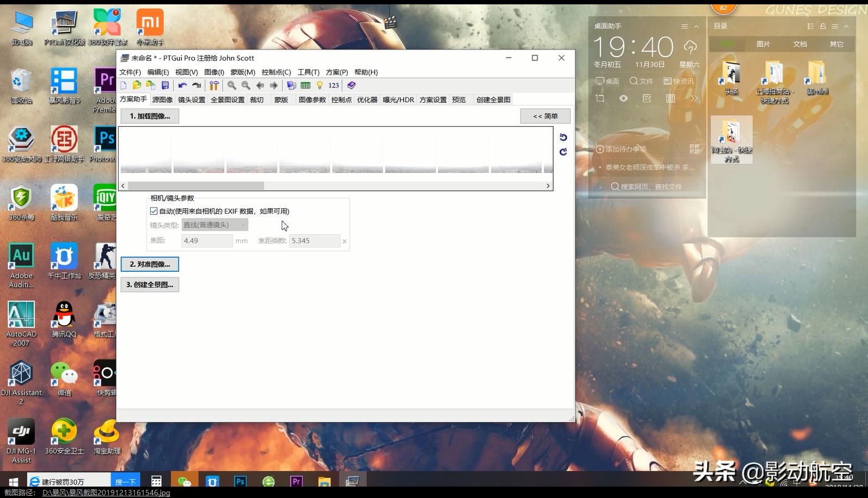Switch 目录 panel list view icon
Screen dimensions: 868x498
coord(810,26)
